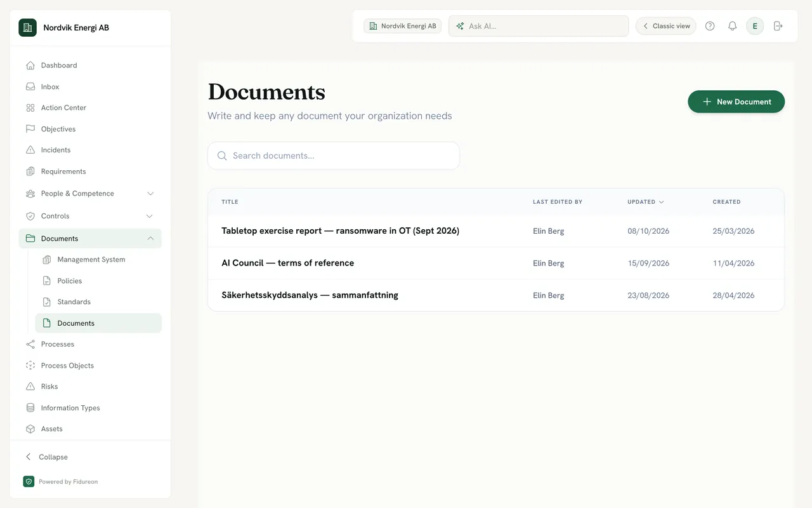Image resolution: width=812 pixels, height=508 pixels.
Task: Open the Nordvik Energi AB organization selector
Action: tap(402, 26)
